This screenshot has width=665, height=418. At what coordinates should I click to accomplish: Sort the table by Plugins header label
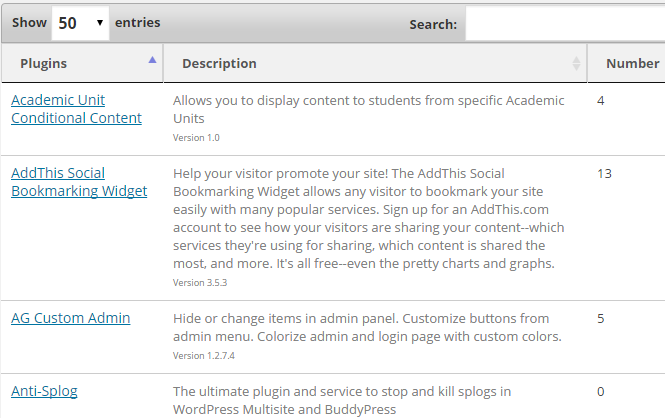44,64
